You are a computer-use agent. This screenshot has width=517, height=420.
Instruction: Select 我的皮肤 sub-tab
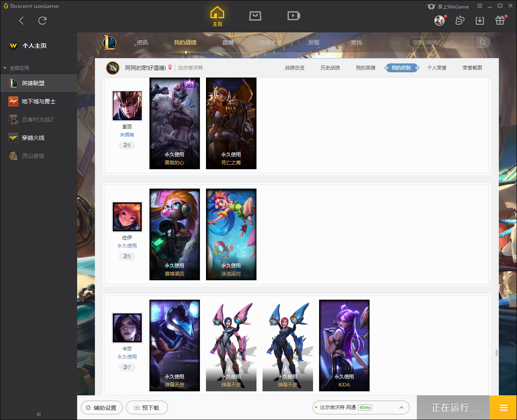[x=401, y=68]
